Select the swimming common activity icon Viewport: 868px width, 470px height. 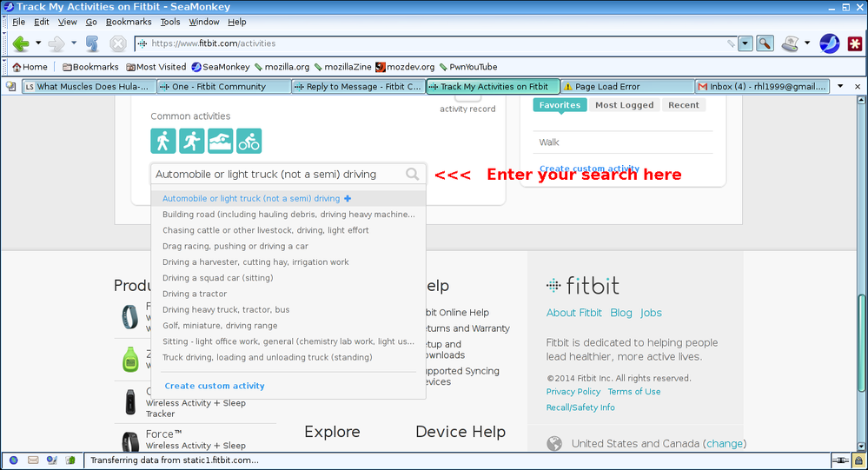coord(221,141)
